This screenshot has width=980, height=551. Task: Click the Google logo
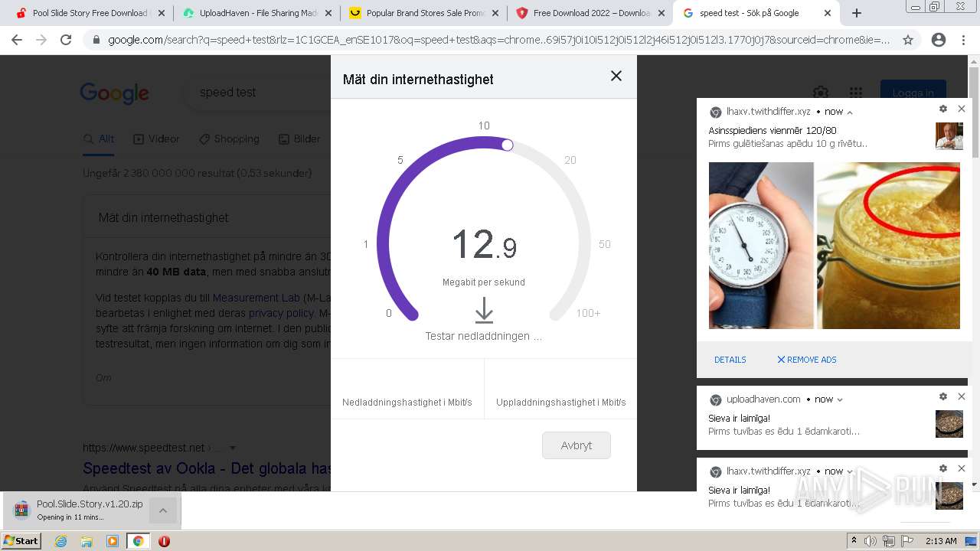pyautogui.click(x=115, y=93)
